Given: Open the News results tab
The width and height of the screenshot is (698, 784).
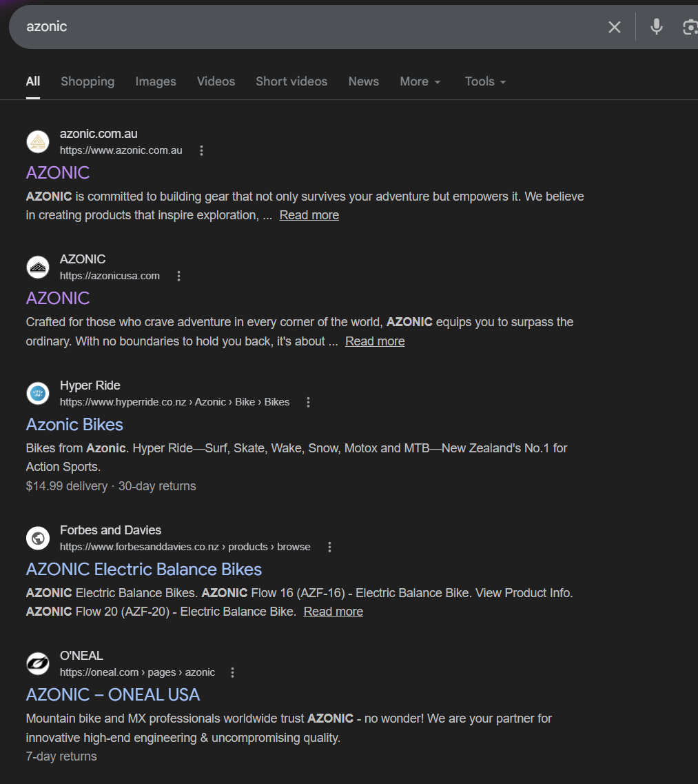Looking at the screenshot, I should (363, 81).
